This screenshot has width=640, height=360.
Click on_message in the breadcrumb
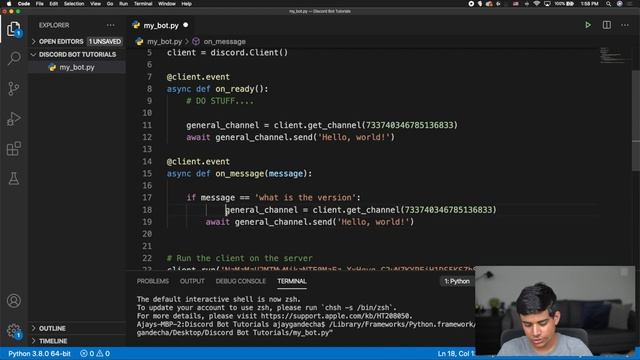[x=224, y=42]
